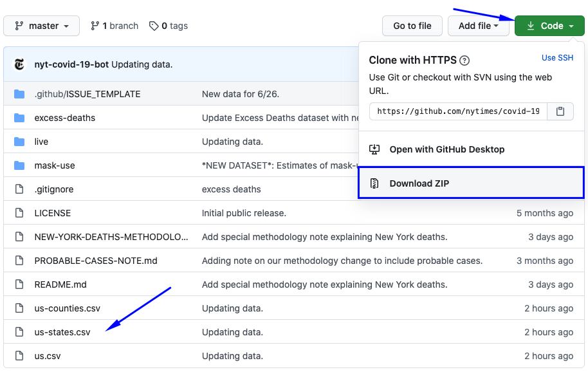
Task: Click file icon for us-states.csv
Action: pyautogui.click(x=19, y=332)
